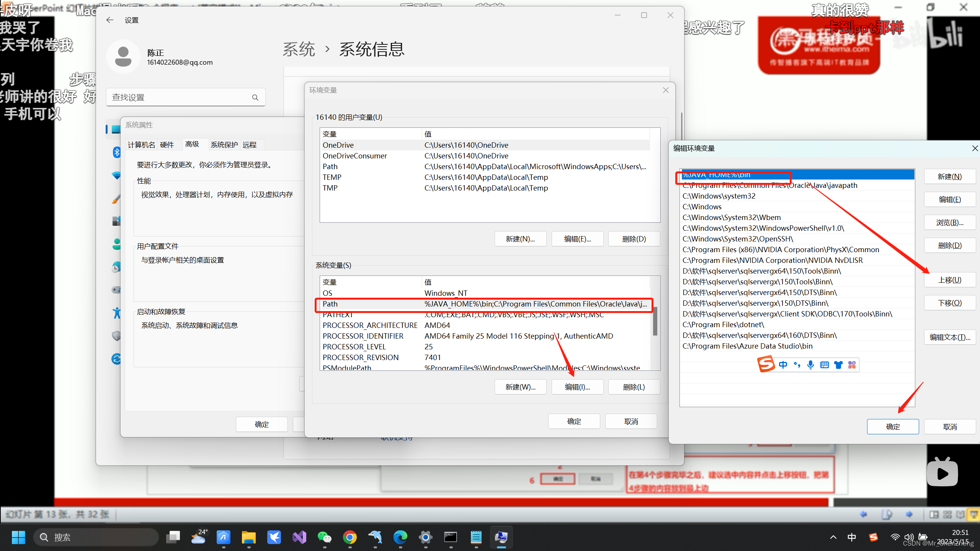980x551 pixels.
Task: Click the 系统 breadcrumb in Settings
Action: coord(299,49)
